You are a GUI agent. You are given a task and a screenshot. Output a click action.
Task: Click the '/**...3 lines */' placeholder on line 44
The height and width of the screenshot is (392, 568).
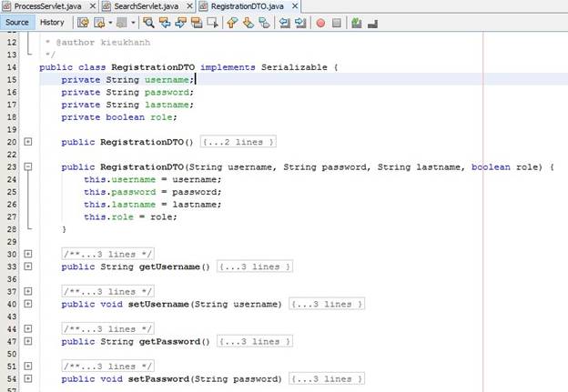point(108,329)
